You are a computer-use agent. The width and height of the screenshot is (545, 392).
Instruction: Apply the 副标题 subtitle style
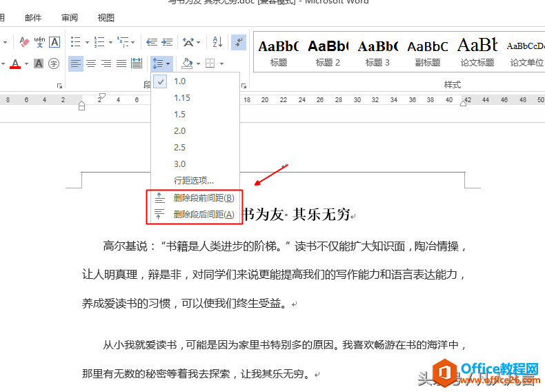[428, 53]
